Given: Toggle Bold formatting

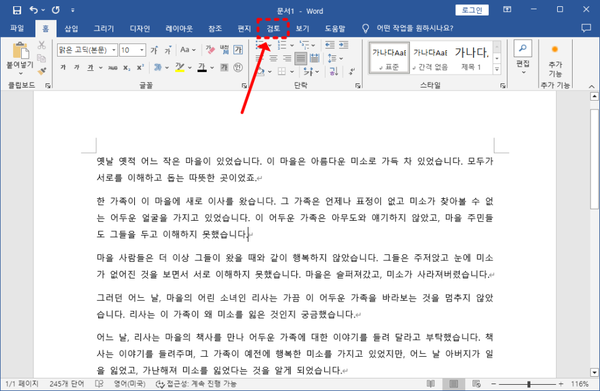Looking at the screenshot, I should (63, 67).
